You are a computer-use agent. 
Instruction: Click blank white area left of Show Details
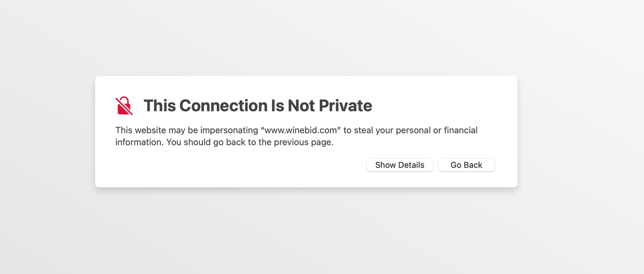(x=235, y=165)
